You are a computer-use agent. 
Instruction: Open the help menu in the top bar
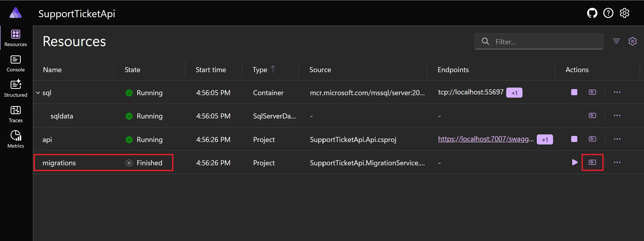click(608, 13)
